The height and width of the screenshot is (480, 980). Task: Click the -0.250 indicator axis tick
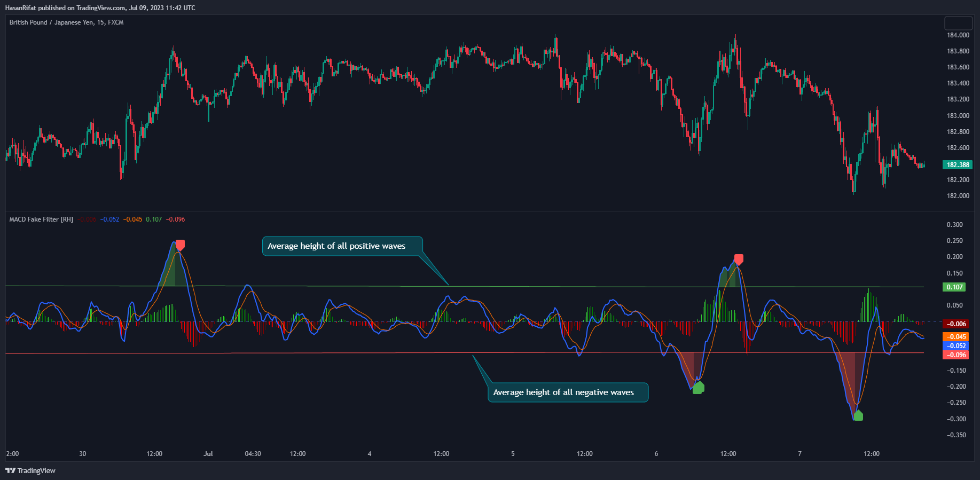(956, 403)
